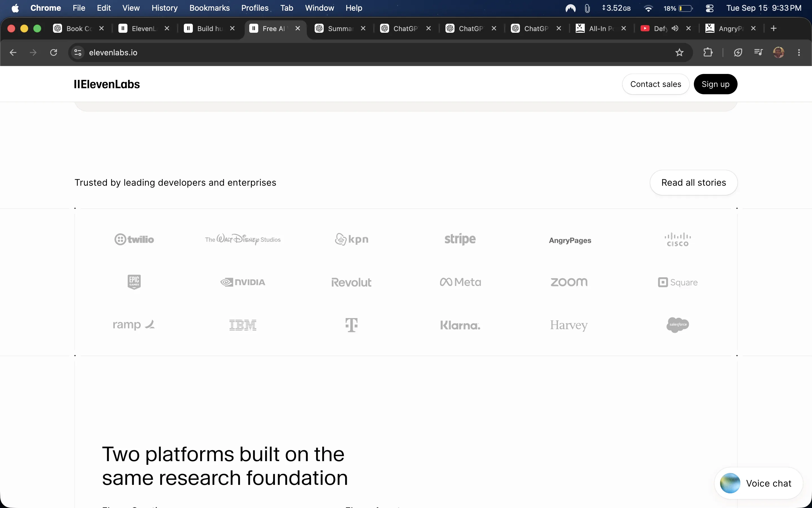Click the NVIDIA logo
The image size is (812, 508).
click(x=243, y=282)
